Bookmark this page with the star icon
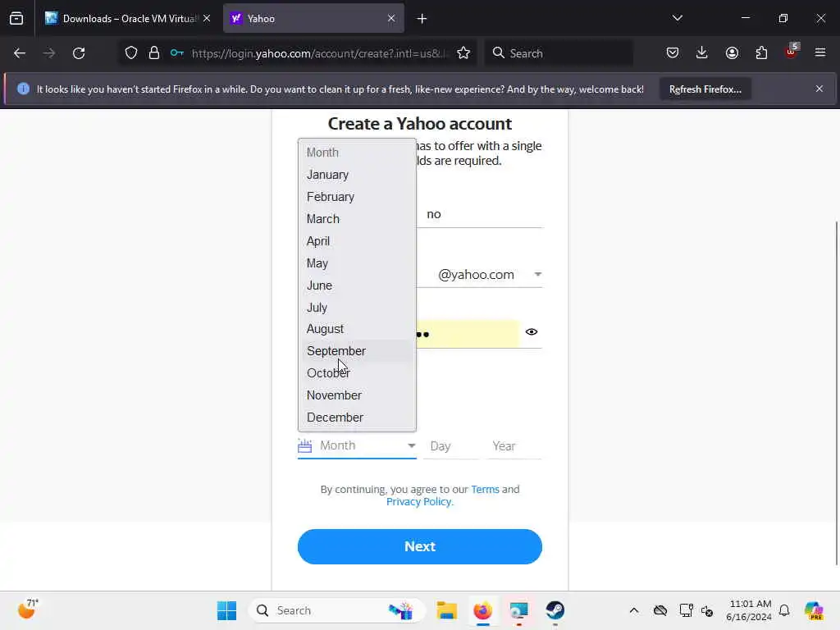Screen dimensions: 840x630 click(x=463, y=53)
